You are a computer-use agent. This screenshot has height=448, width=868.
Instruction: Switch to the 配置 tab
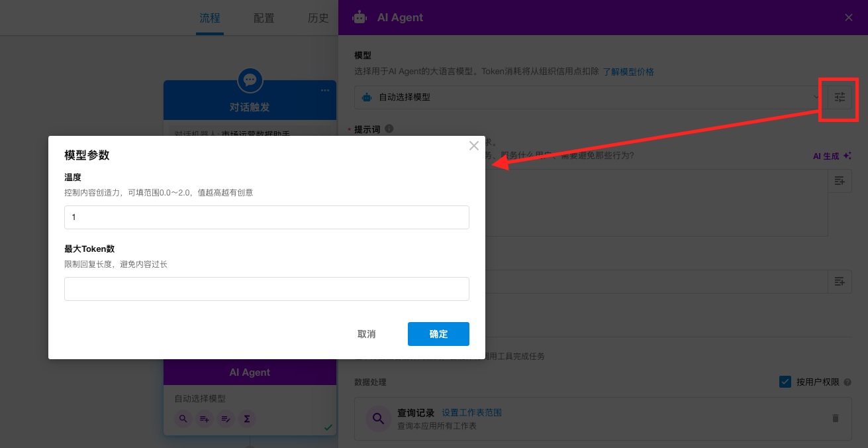tap(264, 18)
